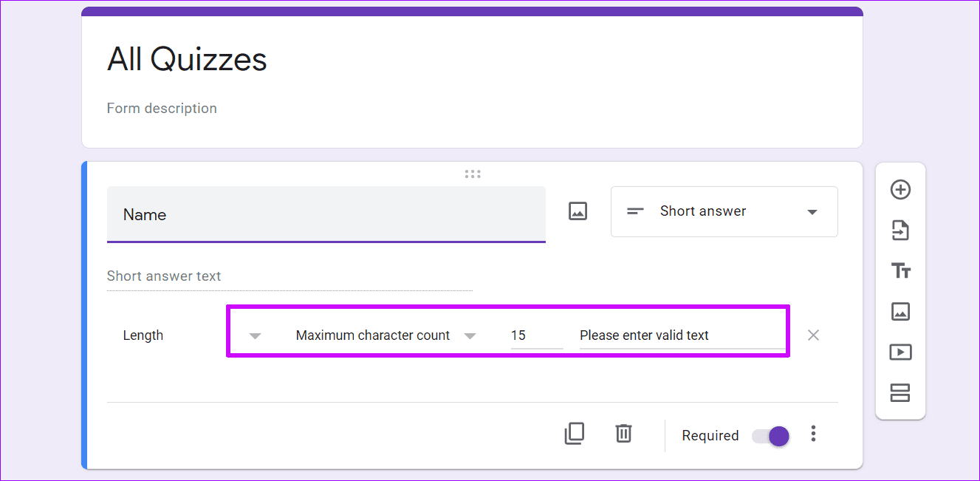Click the Form description field

coord(162,108)
